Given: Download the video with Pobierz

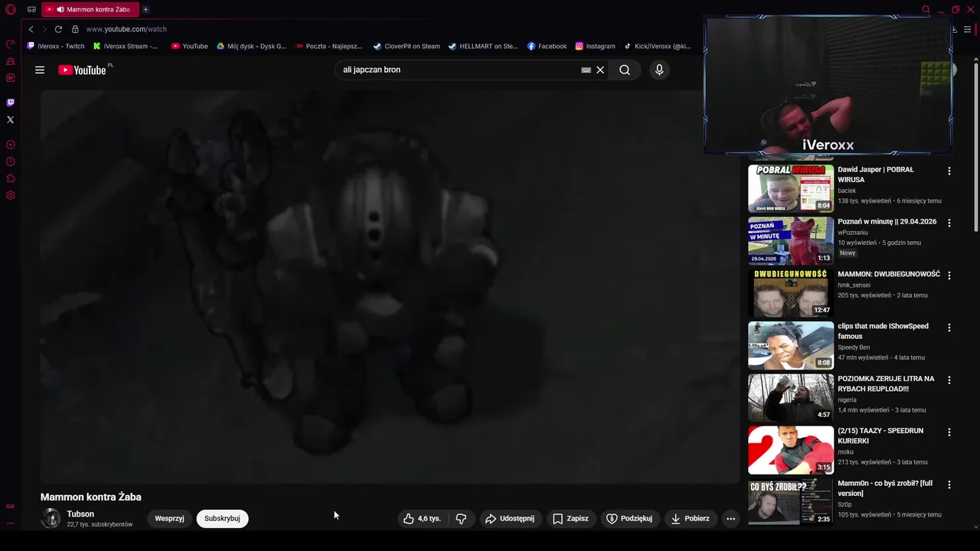Looking at the screenshot, I should [x=690, y=518].
